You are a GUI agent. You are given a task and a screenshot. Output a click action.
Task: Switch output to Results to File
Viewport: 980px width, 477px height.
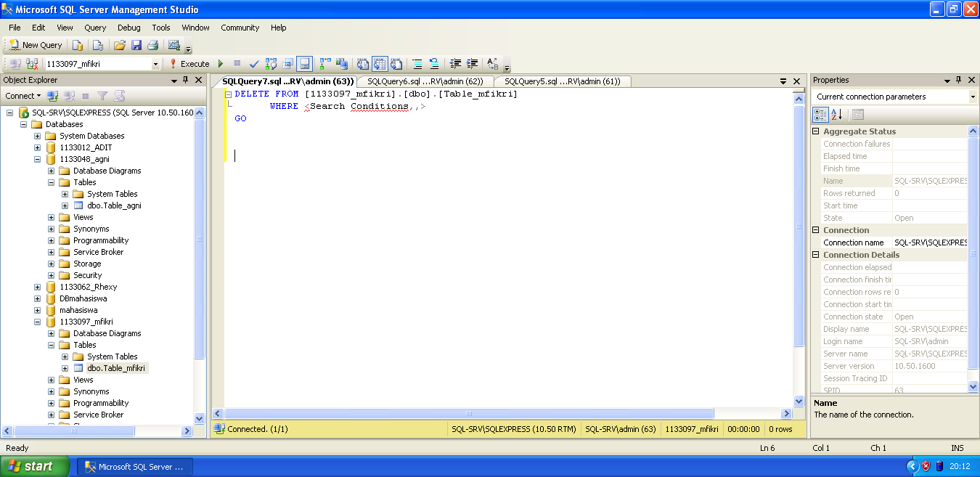tap(396, 64)
